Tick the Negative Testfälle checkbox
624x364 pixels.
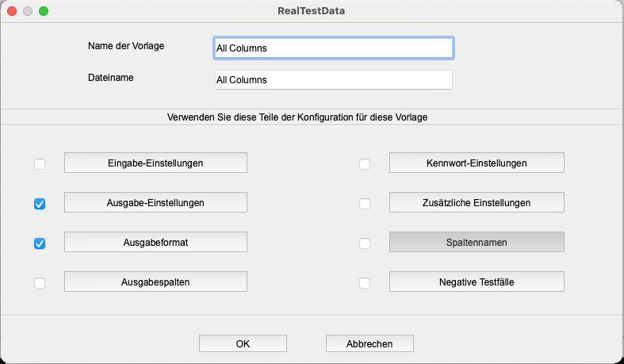coord(365,283)
